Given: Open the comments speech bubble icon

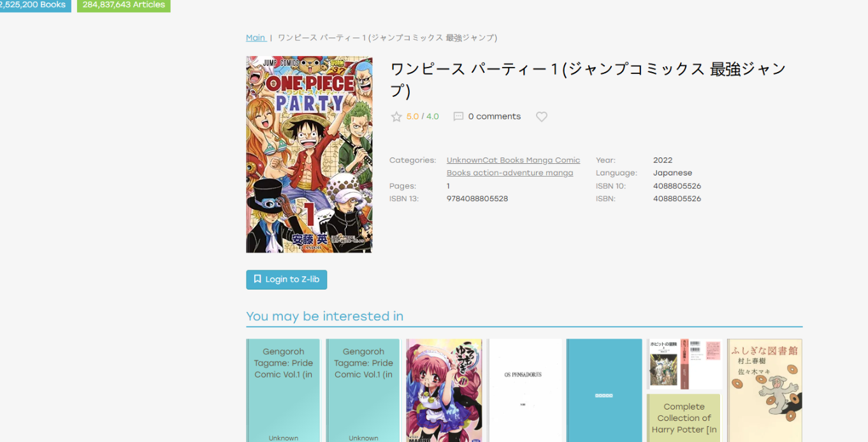Looking at the screenshot, I should pyautogui.click(x=458, y=117).
